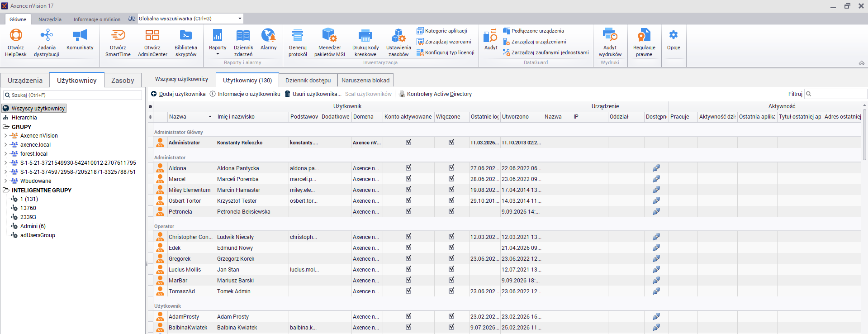Open Audyt wydruków

click(610, 42)
